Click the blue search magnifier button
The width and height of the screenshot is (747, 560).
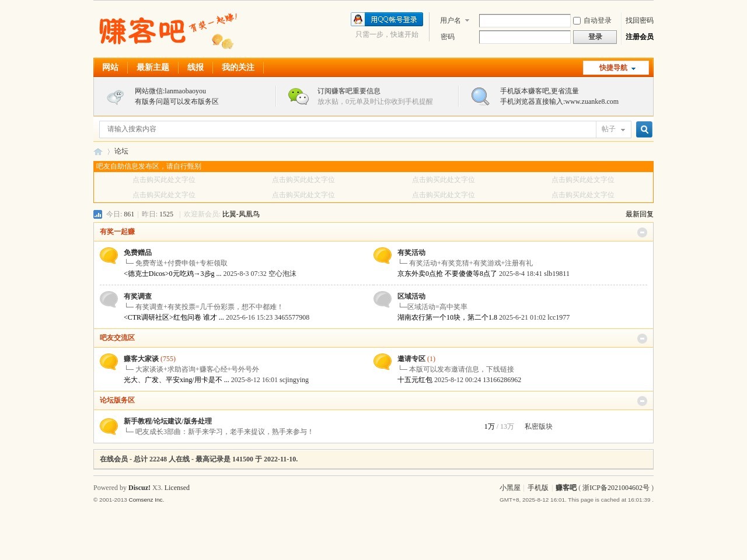pyautogui.click(x=644, y=129)
